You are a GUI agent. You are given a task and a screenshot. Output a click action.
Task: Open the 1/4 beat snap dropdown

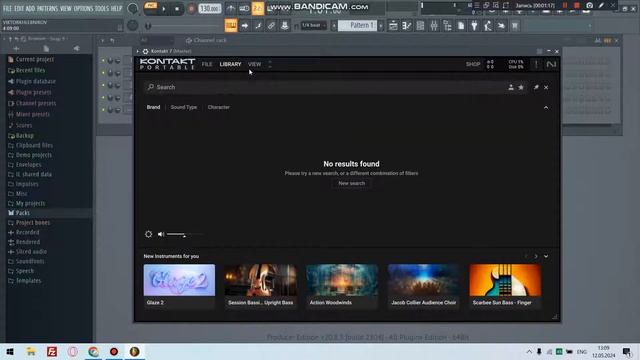313,26
